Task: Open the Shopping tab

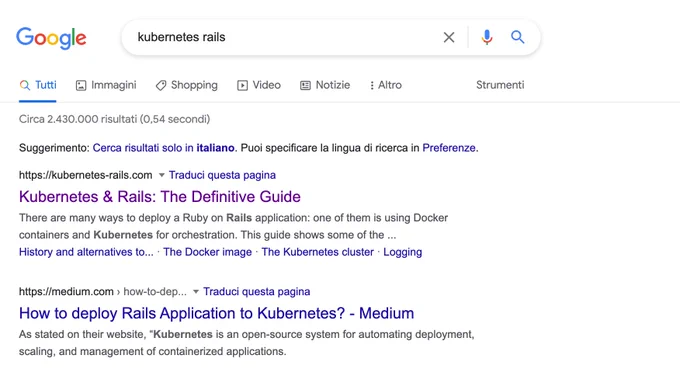Action: click(186, 85)
